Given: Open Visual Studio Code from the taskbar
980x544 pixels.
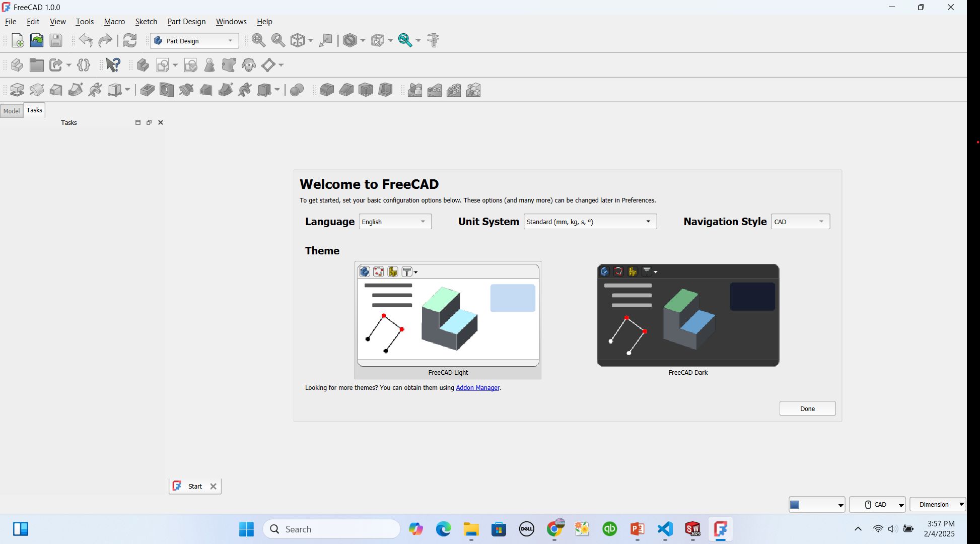Looking at the screenshot, I should tap(665, 529).
